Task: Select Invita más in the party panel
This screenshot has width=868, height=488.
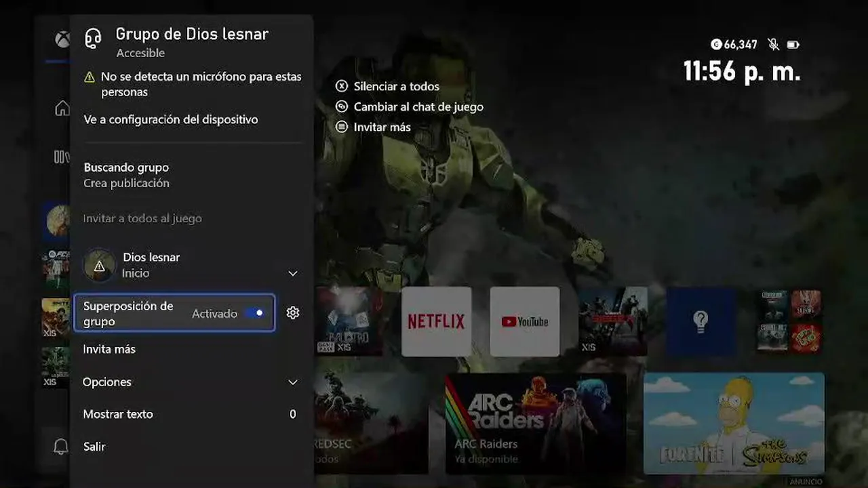Action: (x=109, y=349)
